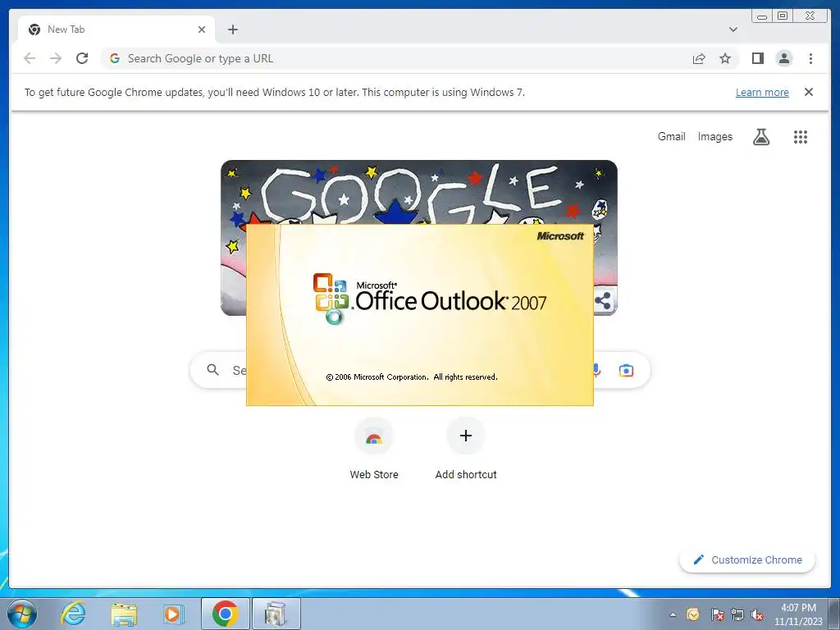The height and width of the screenshot is (630, 840).
Task: Click the muted speaker volume tray icon
Action: click(x=757, y=614)
